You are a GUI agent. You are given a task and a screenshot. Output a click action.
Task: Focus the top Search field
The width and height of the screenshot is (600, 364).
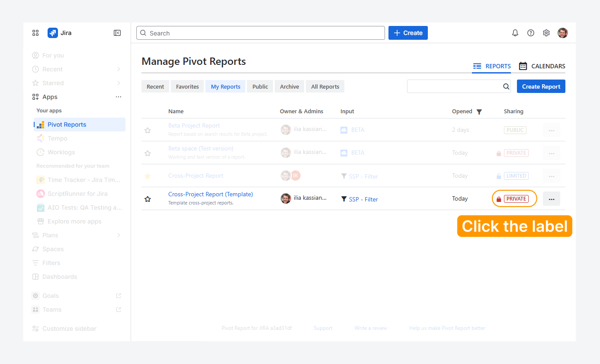click(260, 33)
